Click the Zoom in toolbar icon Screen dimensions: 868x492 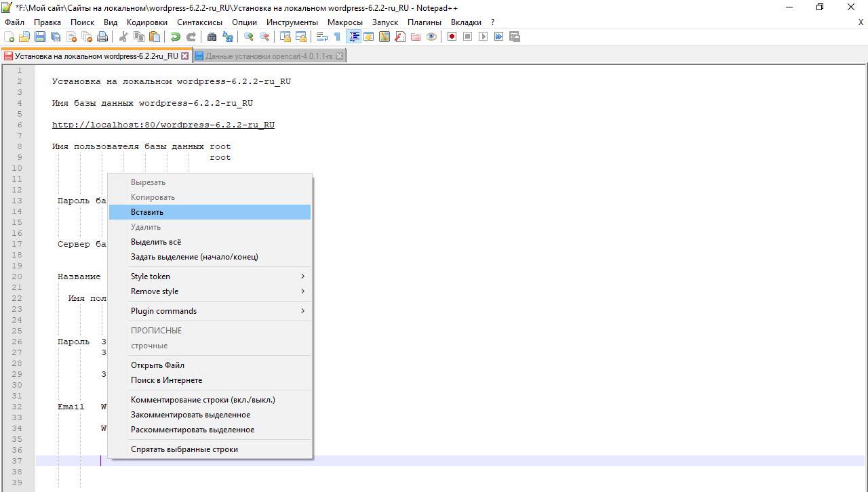coord(249,37)
